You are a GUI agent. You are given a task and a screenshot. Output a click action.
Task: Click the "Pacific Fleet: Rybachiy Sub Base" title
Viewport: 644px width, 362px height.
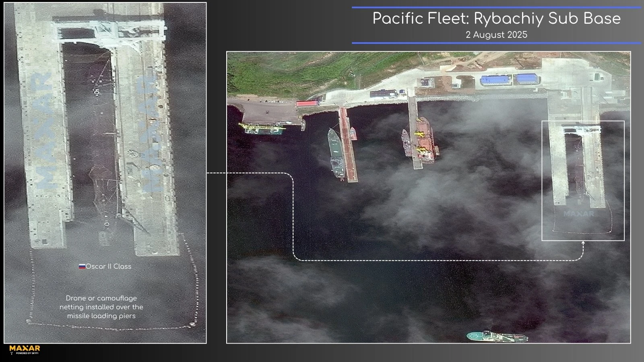pyautogui.click(x=496, y=19)
